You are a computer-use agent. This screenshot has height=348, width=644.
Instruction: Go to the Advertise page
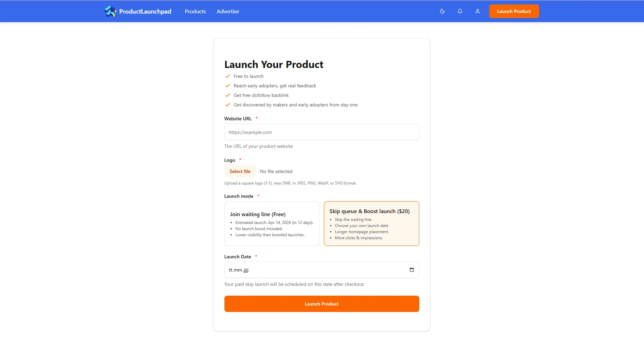click(x=228, y=11)
